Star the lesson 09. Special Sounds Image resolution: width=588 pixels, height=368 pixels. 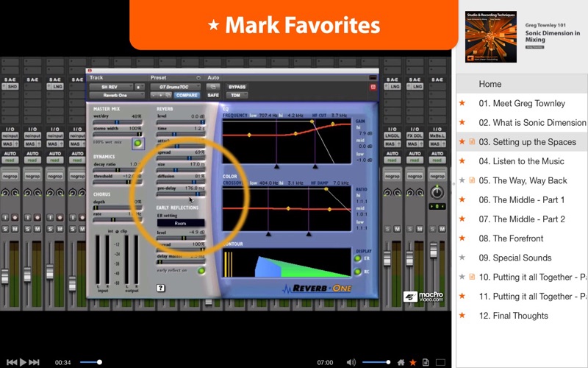tap(462, 257)
